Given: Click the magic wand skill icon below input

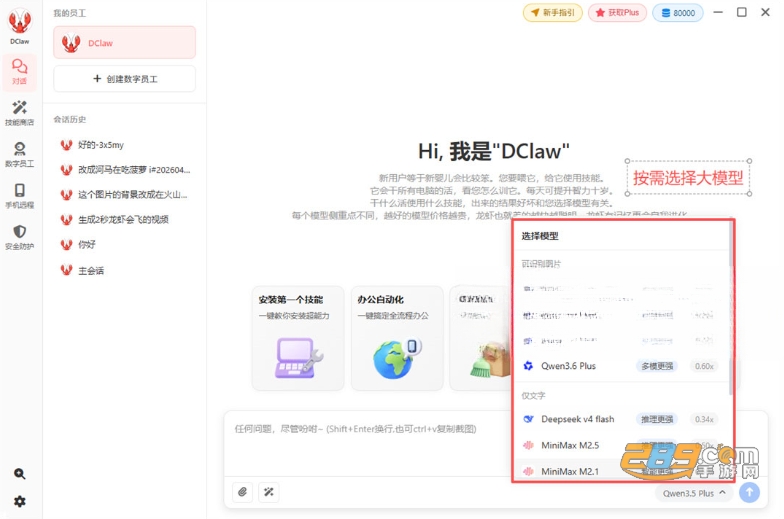Looking at the screenshot, I should [x=268, y=492].
